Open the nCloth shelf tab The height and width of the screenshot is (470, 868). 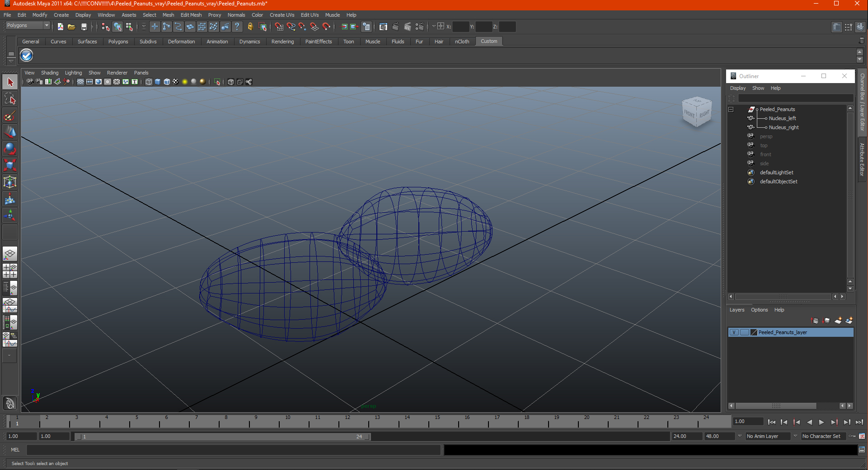(x=462, y=42)
